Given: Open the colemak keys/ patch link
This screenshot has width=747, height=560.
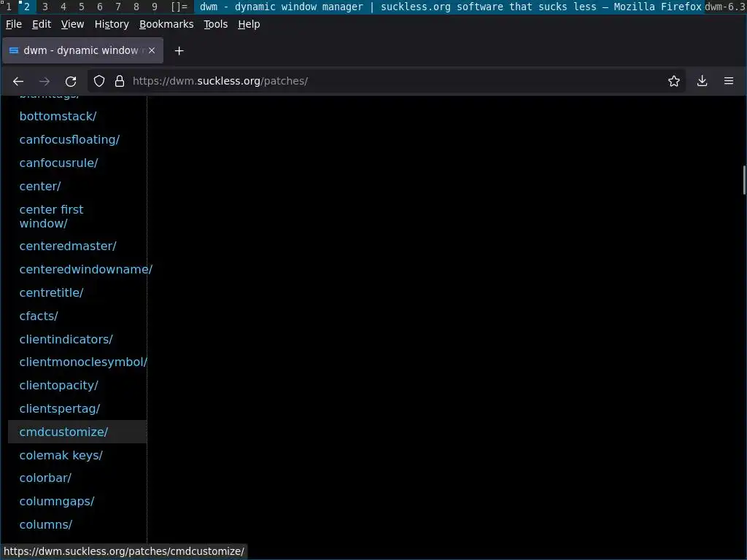Looking at the screenshot, I should [x=61, y=455].
